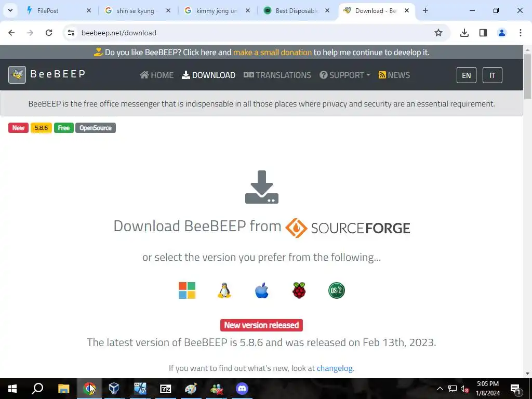Open the DOWNLOAD navigation item
The width and height of the screenshot is (532, 399).
pos(208,75)
